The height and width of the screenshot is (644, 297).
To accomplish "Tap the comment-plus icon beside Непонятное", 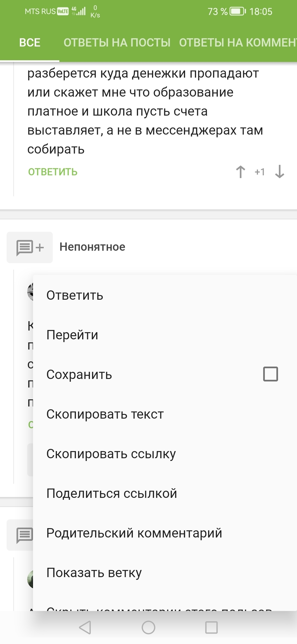I will click(30, 247).
